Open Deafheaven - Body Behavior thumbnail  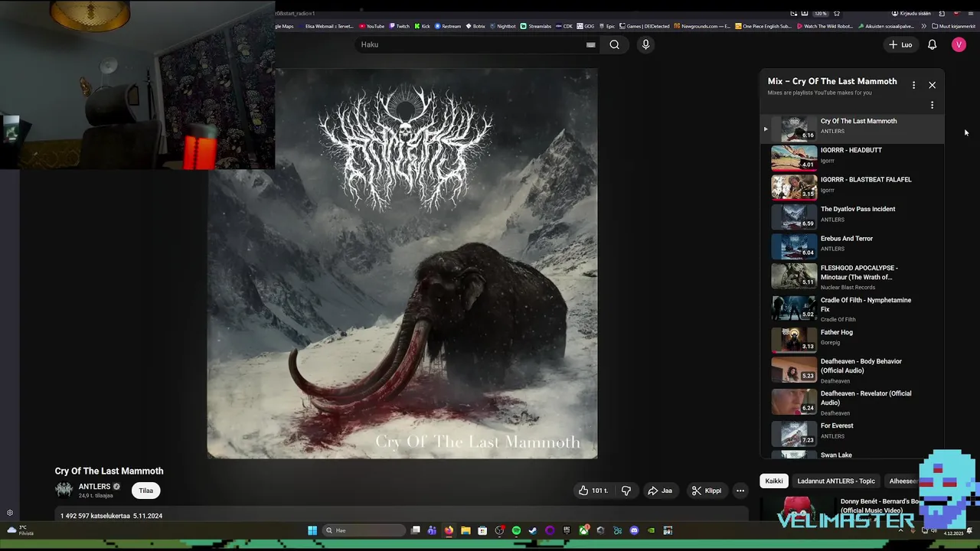pyautogui.click(x=794, y=369)
